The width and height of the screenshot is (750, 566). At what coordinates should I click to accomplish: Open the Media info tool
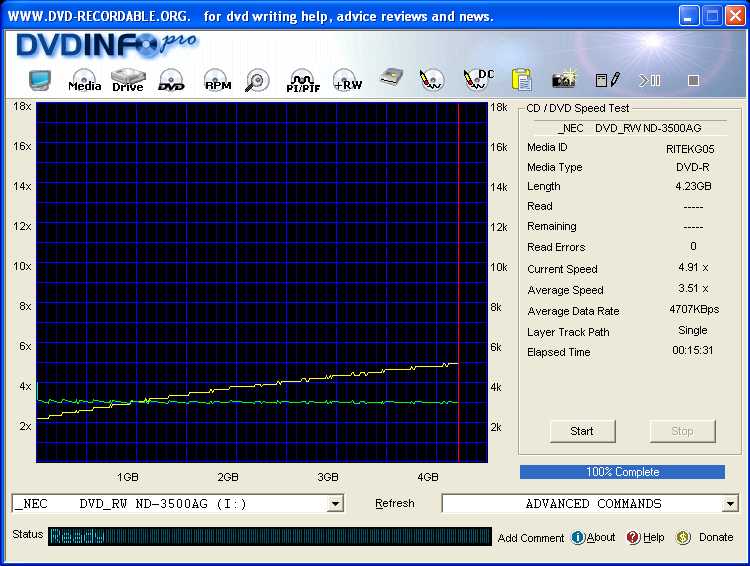click(84, 80)
